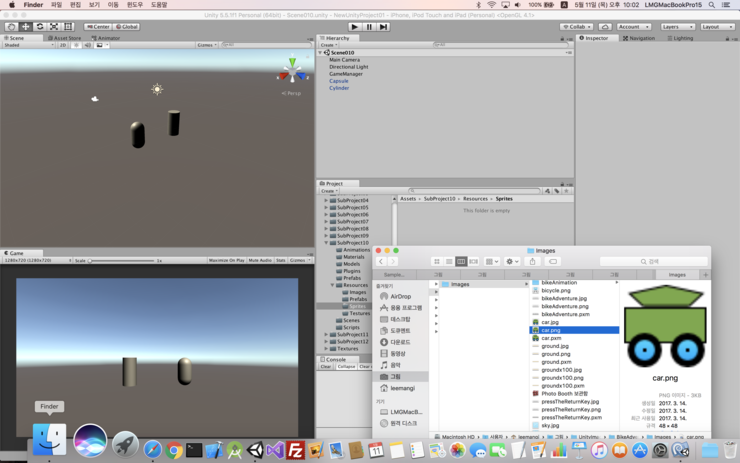Image resolution: width=740 pixels, height=463 pixels.
Task: Open Unity from the Dock
Action: click(255, 450)
